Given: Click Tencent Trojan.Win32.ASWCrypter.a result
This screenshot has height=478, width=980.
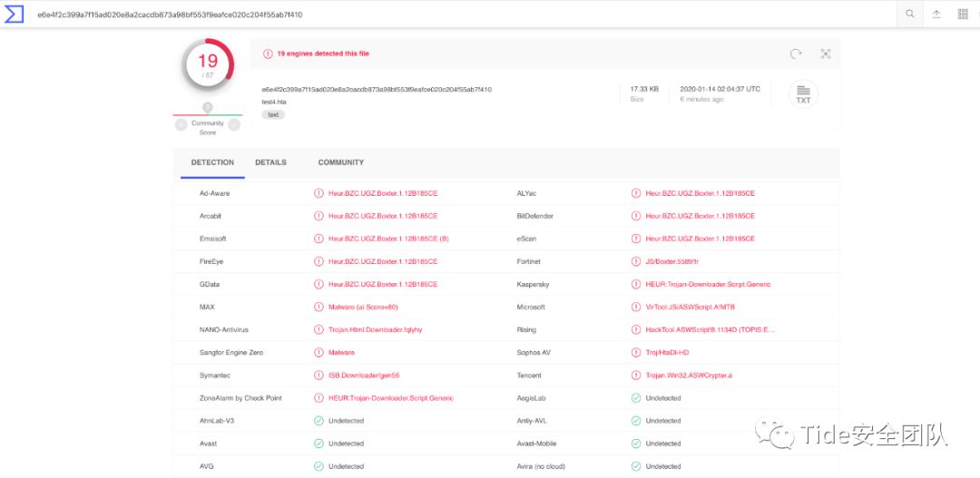Looking at the screenshot, I should 689,376.
